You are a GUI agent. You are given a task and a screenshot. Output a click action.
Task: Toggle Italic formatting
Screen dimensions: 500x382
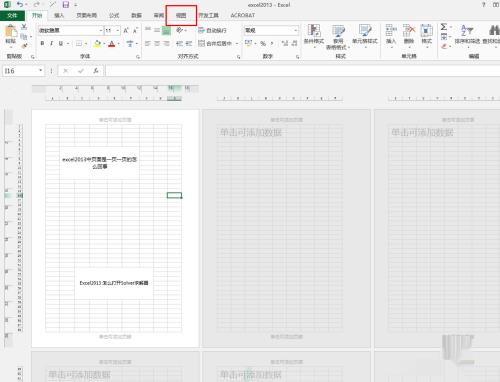point(51,43)
